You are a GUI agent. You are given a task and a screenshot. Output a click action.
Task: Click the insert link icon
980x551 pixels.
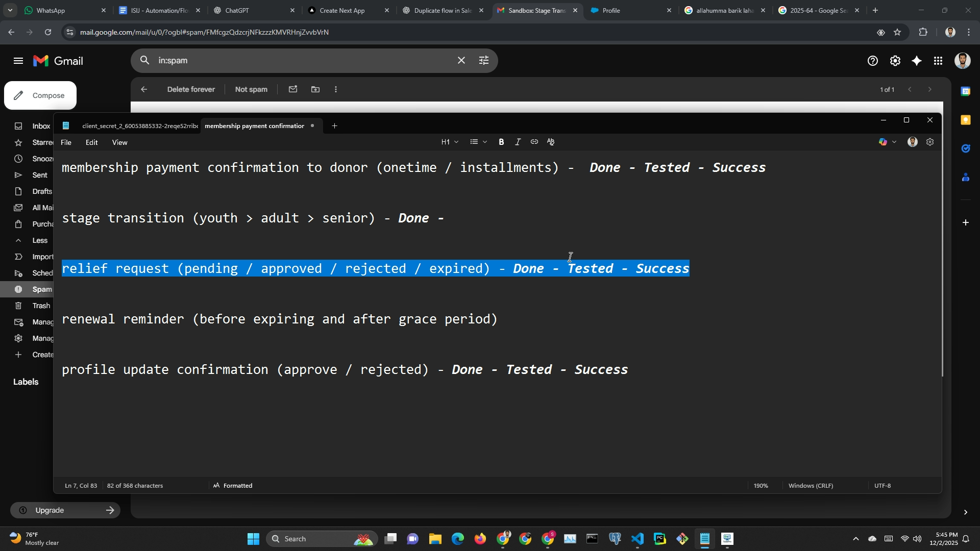[x=534, y=142]
